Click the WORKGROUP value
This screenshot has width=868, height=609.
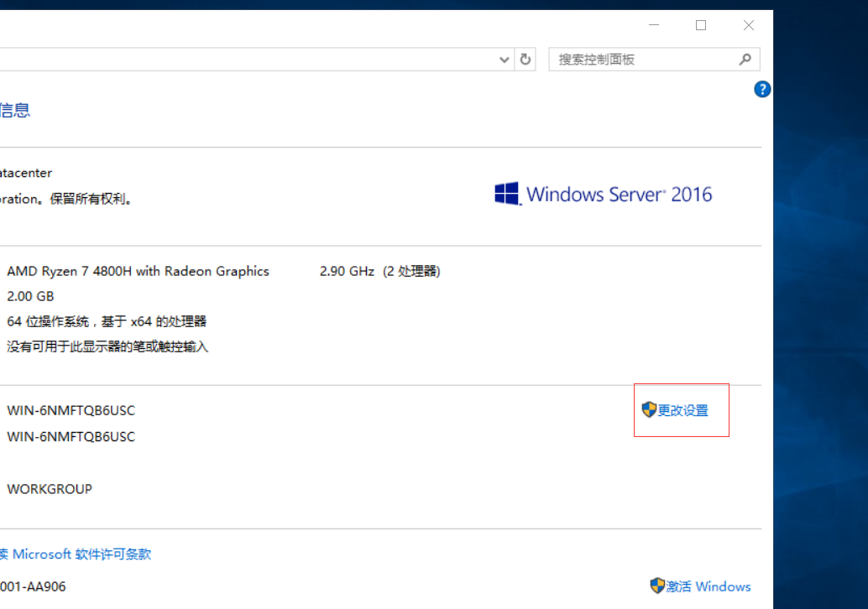click(50, 489)
